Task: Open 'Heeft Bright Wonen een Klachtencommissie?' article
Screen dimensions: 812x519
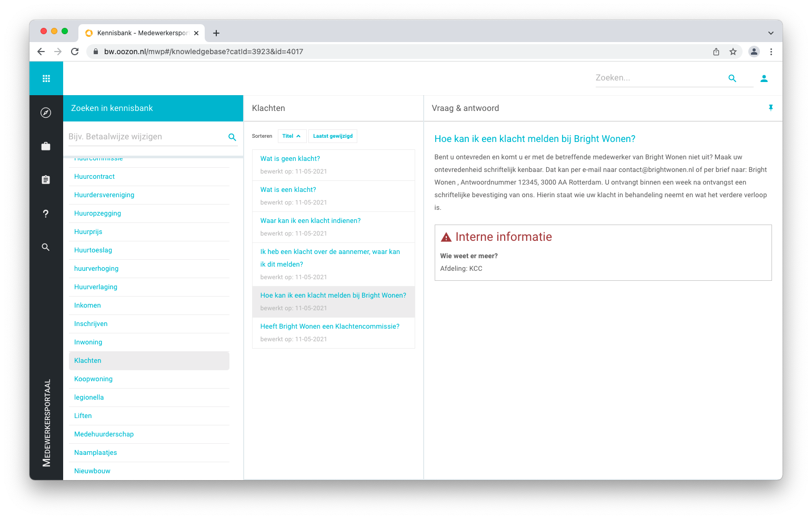Action: (x=334, y=333)
